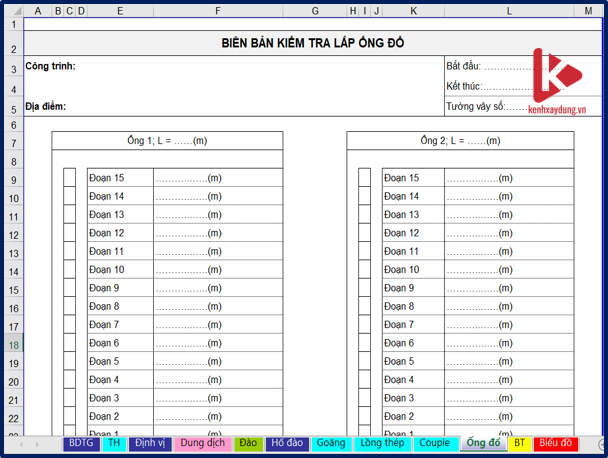Go to the Định vị sheet tab
Image resolution: width=608 pixels, height=458 pixels.
point(150,442)
